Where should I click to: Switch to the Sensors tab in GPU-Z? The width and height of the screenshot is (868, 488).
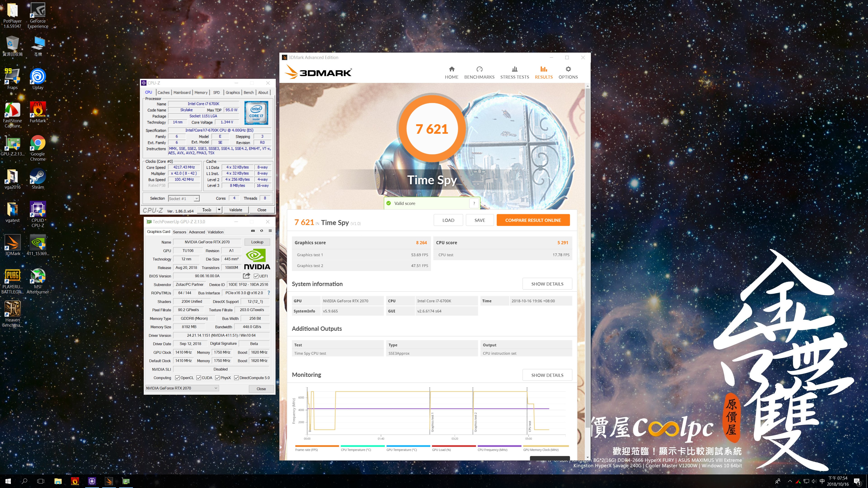tap(179, 232)
